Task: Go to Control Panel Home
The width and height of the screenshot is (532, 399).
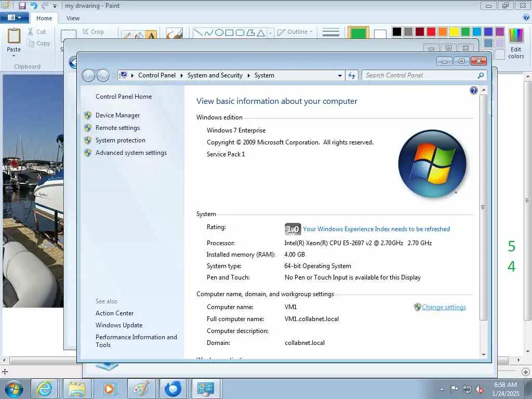Action: (x=124, y=97)
